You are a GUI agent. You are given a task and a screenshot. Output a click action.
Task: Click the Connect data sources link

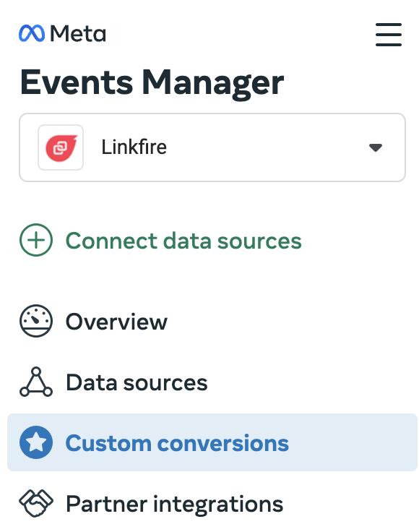point(183,241)
